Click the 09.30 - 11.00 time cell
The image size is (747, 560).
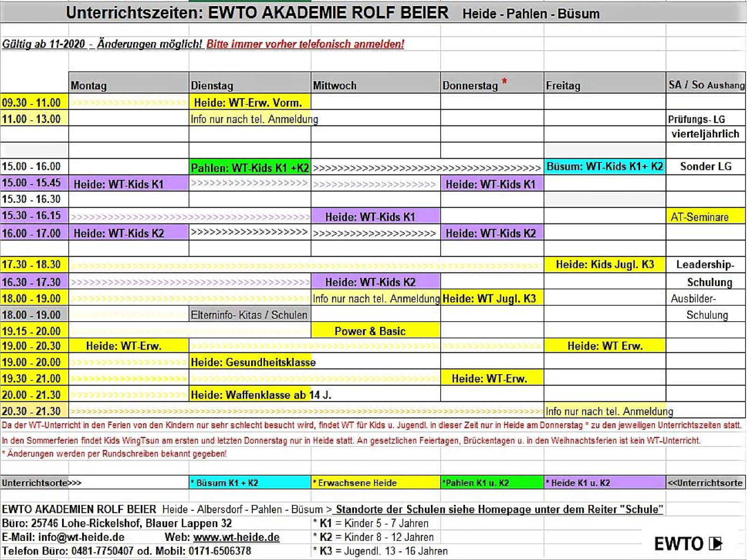tap(35, 102)
